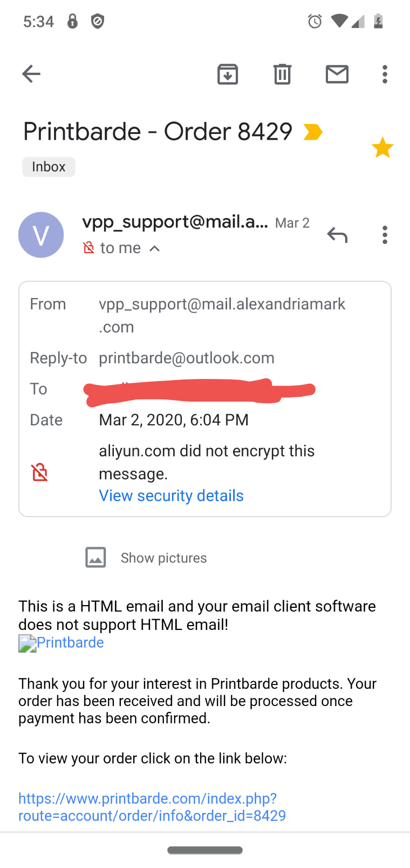Tap the bottom navigation gesture bar
The image size is (410, 868).
pos(205,850)
